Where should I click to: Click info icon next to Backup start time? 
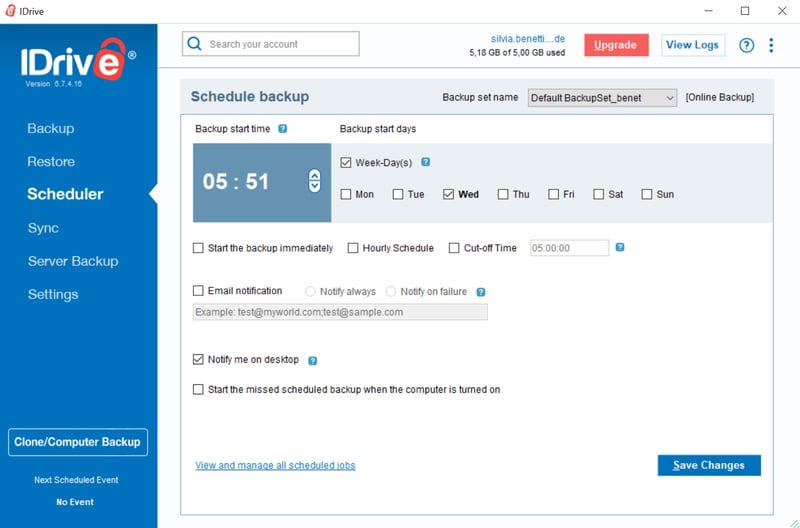click(x=283, y=129)
